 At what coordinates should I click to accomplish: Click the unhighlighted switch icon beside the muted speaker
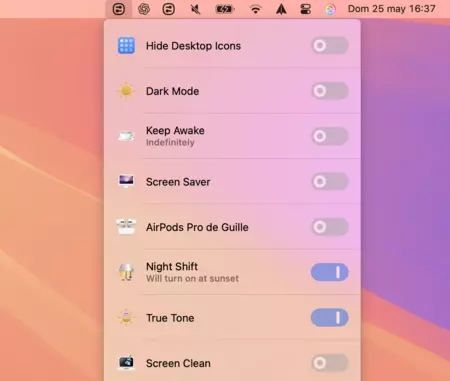[169, 9]
